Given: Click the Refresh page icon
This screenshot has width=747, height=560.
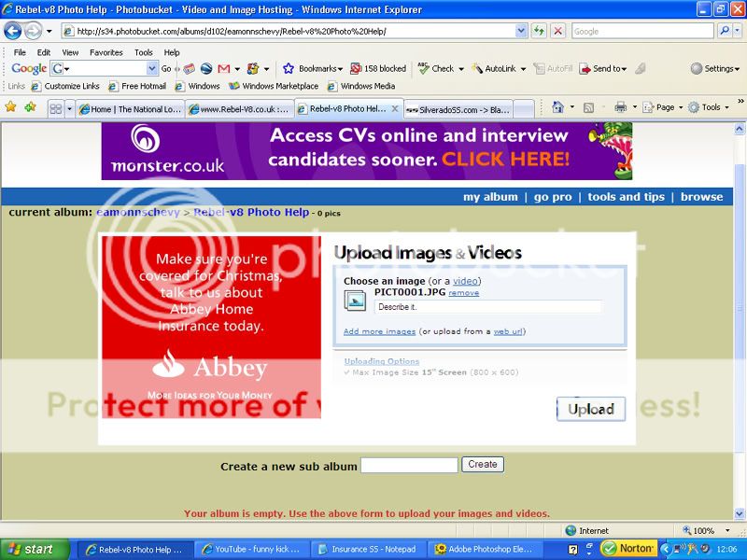Looking at the screenshot, I should [540, 31].
